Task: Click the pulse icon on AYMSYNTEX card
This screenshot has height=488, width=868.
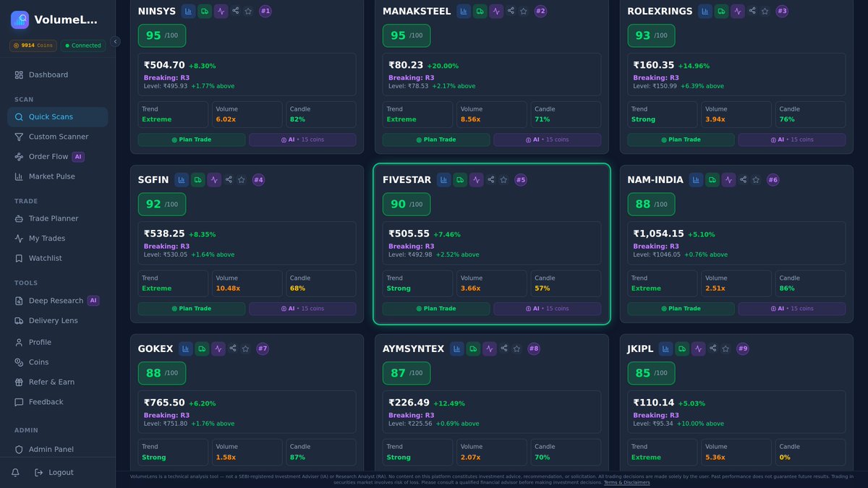Action: (490, 348)
